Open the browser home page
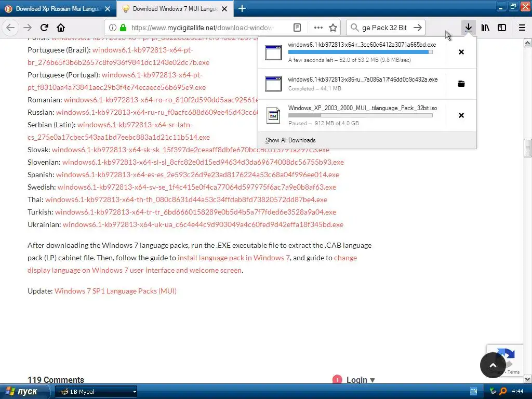The width and height of the screenshot is (532, 399). coord(61,28)
